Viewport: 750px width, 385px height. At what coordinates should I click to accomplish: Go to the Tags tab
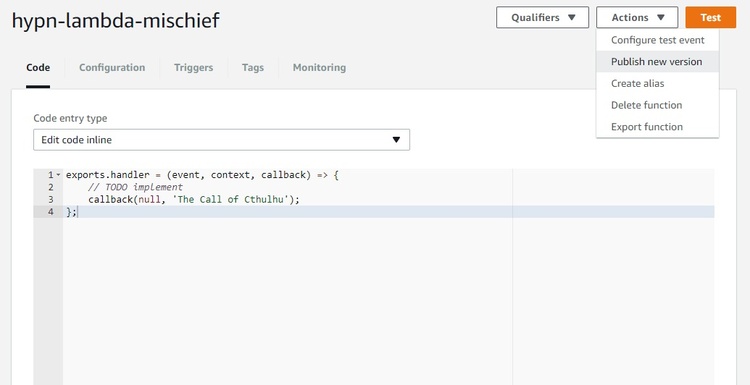253,67
